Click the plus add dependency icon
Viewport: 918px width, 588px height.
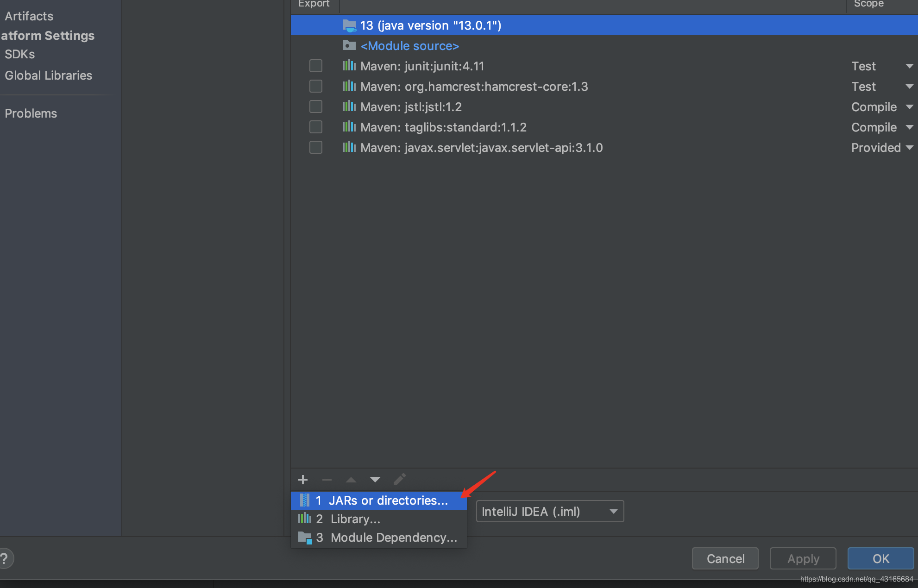pyautogui.click(x=303, y=480)
